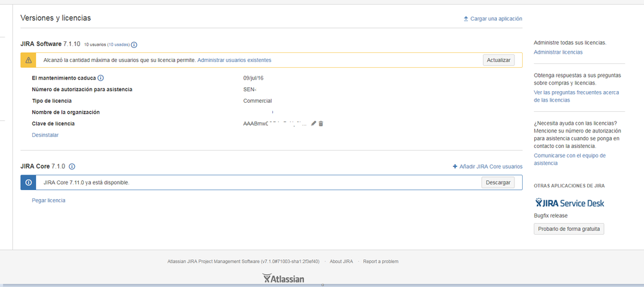This screenshot has height=287, width=644.
Task: Select the Commercial license type value
Action: (x=257, y=101)
